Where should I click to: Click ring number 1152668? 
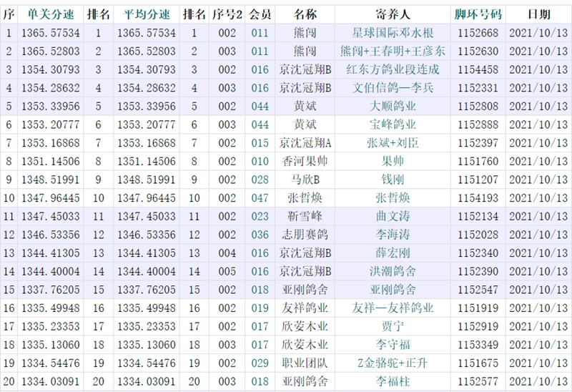478,33
